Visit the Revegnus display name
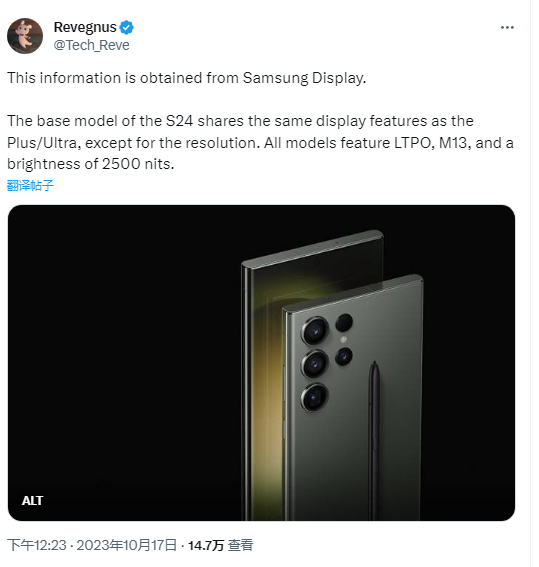Image resolution: width=539 pixels, height=567 pixels. [85, 27]
